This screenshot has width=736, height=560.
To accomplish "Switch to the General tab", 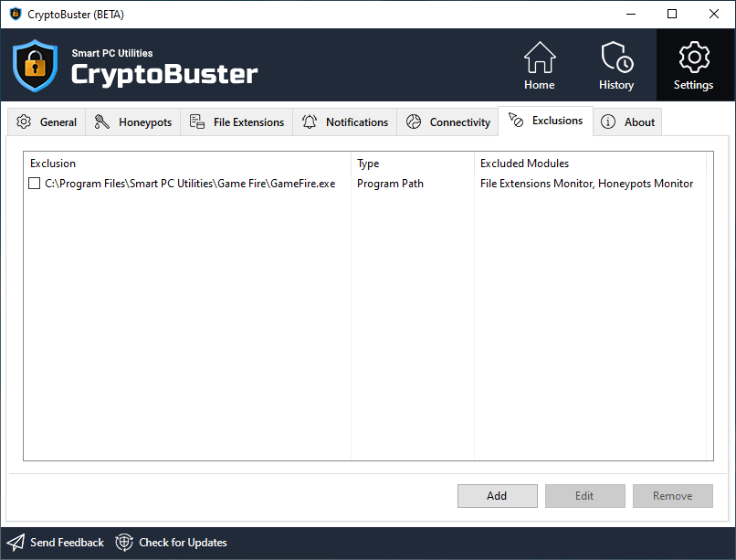I will pyautogui.click(x=47, y=122).
